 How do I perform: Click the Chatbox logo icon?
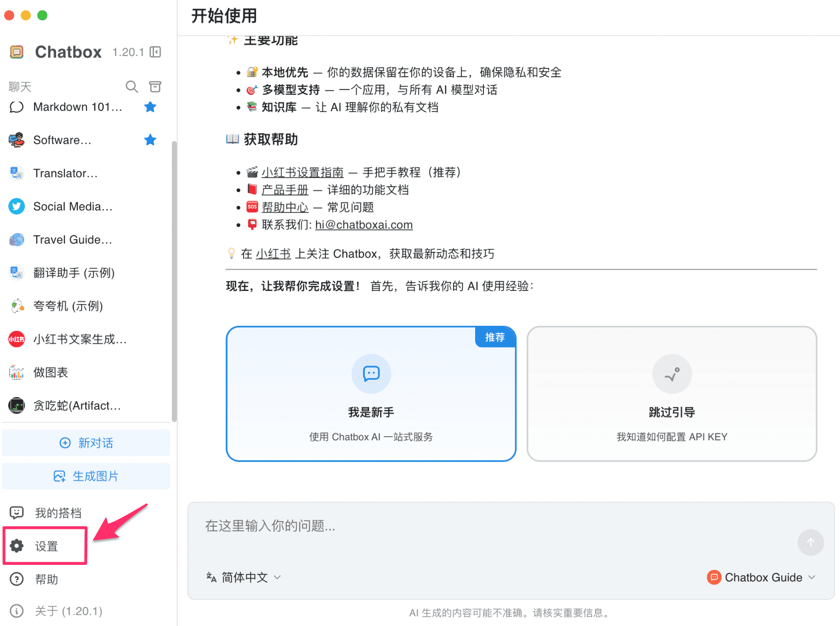point(17,52)
